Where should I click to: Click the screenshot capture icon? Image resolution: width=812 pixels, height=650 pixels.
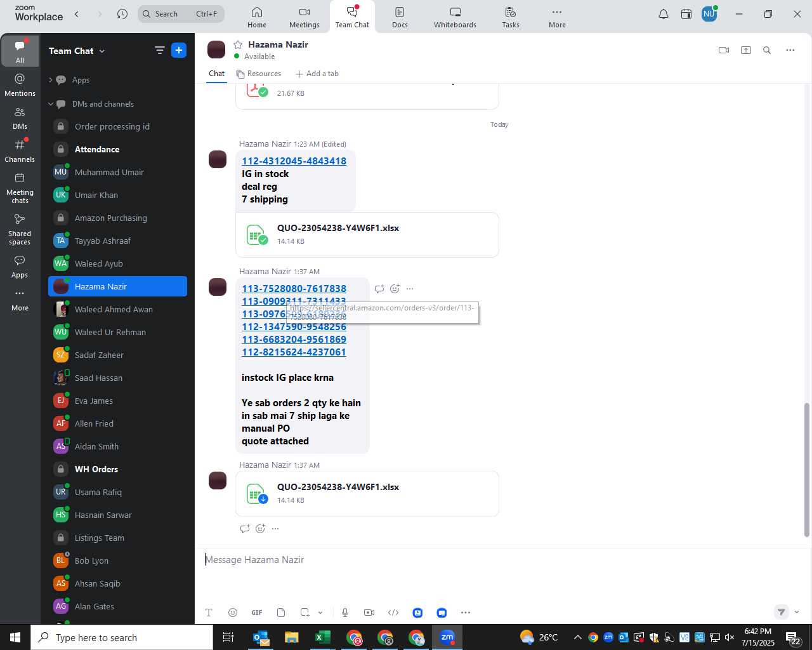coord(305,613)
